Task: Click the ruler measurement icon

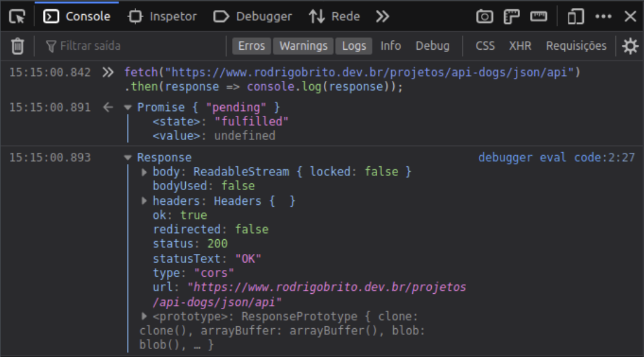Action: [x=539, y=17]
